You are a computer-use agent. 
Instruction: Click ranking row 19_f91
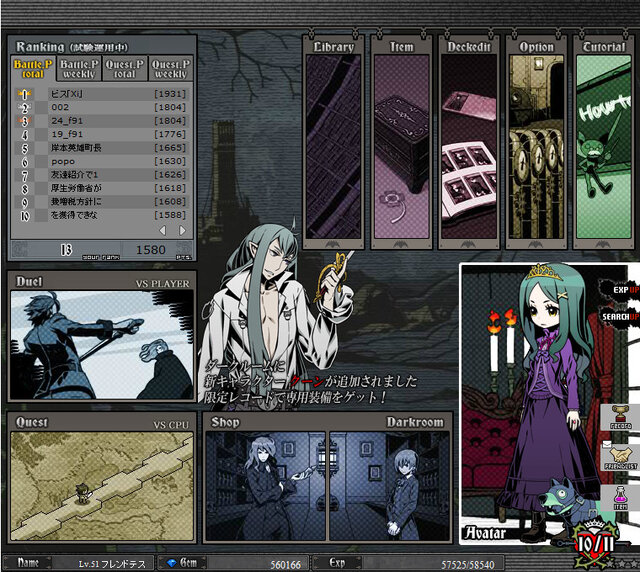(102, 134)
